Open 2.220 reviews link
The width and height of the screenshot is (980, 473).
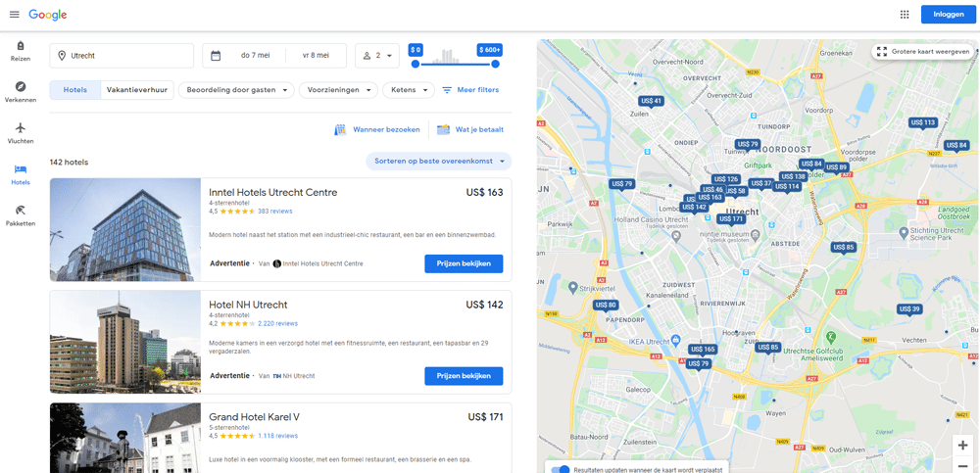(x=277, y=324)
